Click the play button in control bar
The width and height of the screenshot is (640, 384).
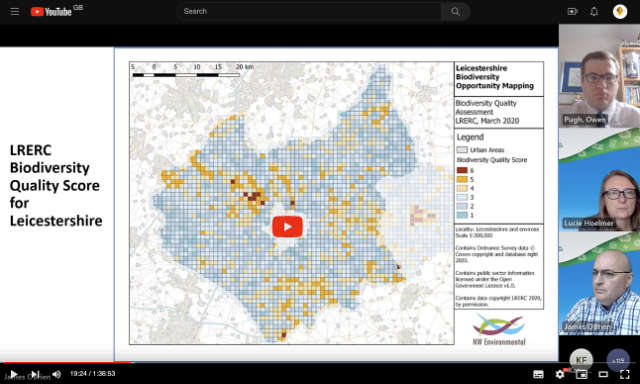click(x=13, y=374)
